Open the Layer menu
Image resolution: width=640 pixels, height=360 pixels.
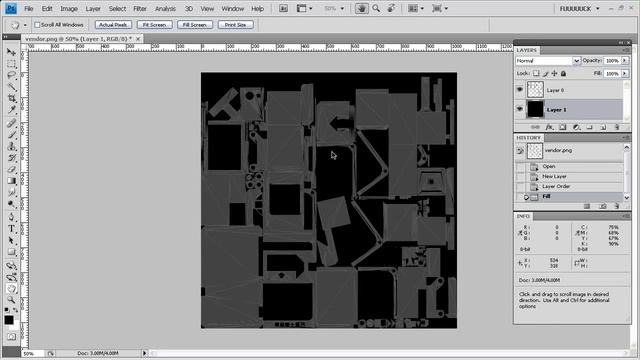coord(93,9)
